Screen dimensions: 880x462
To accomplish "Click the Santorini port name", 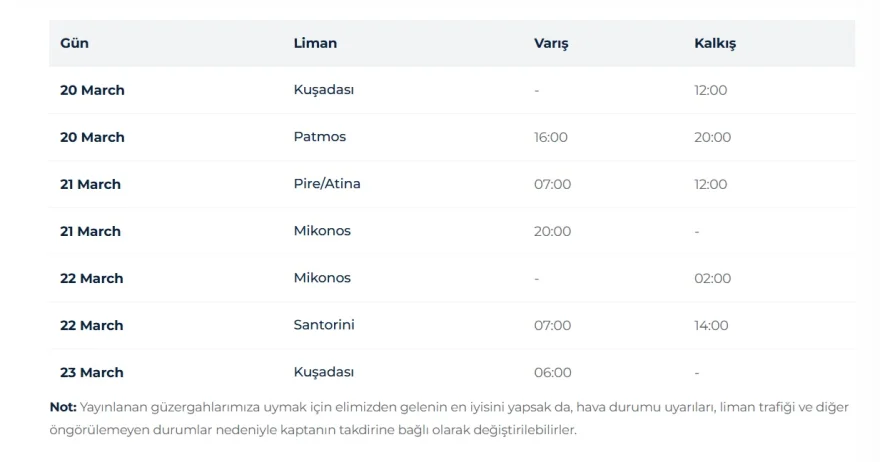I will coord(324,325).
